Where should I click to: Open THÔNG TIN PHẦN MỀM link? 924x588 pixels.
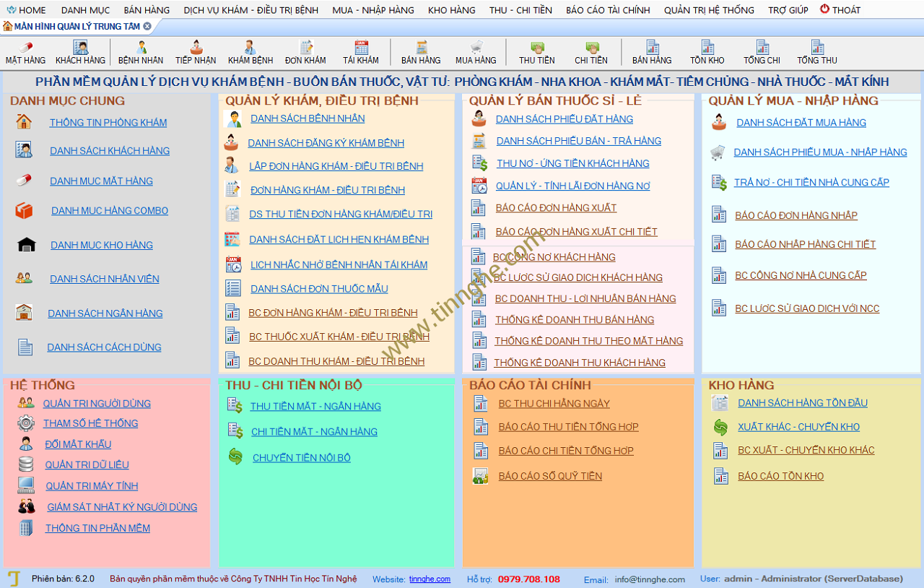point(97,528)
